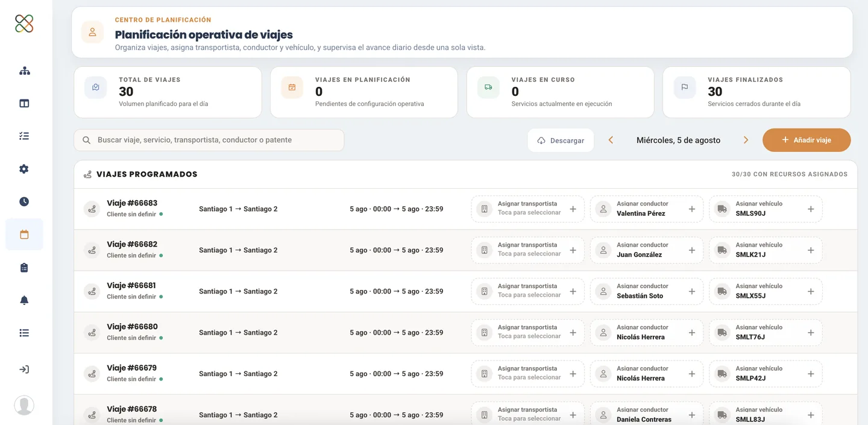Viewport: 868px width, 425px height.
Task: Open date picker Miércoles, 5 de agosto
Action: click(x=678, y=140)
